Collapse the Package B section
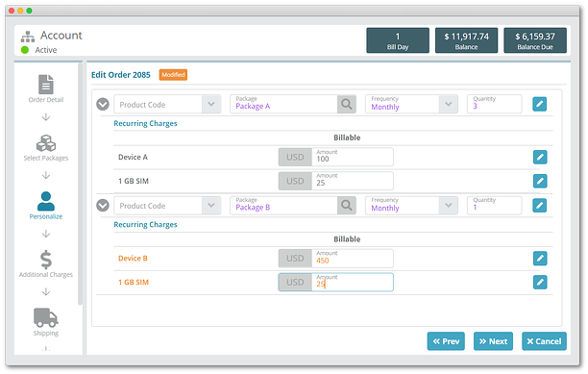 coord(103,206)
